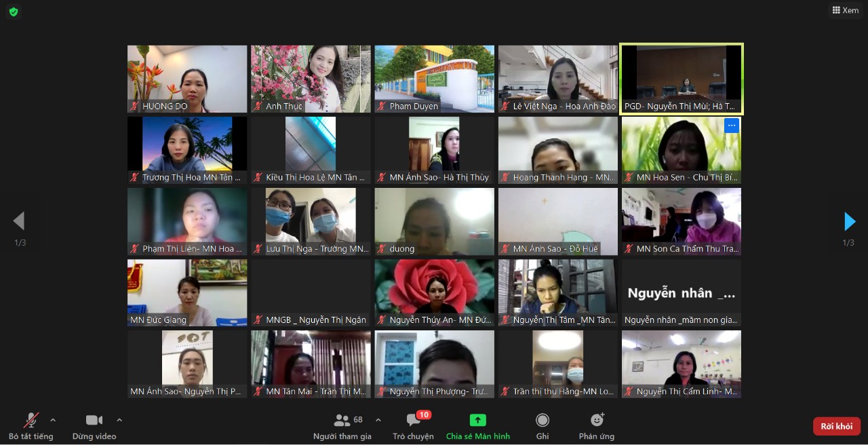868x445 pixels.
Task: Click the green Chia sẻ Màn hình icon
Action: [478, 421]
